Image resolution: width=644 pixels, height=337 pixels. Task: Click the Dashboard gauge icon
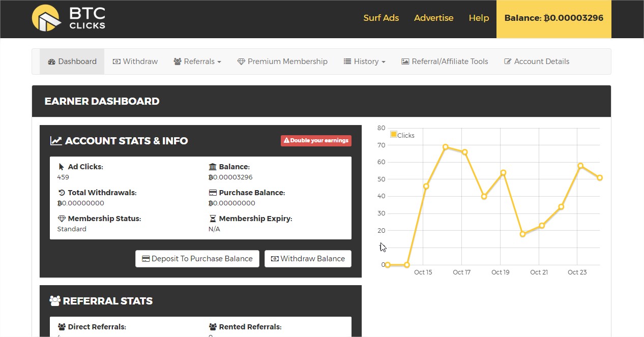(51, 62)
